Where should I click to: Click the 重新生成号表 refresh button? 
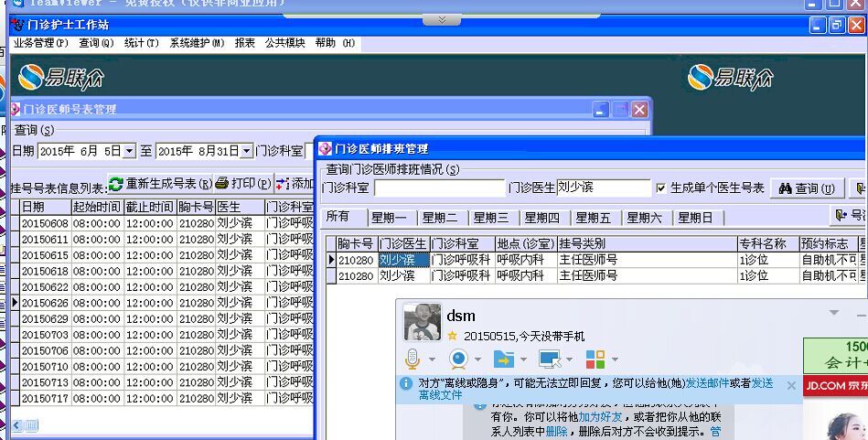point(160,183)
